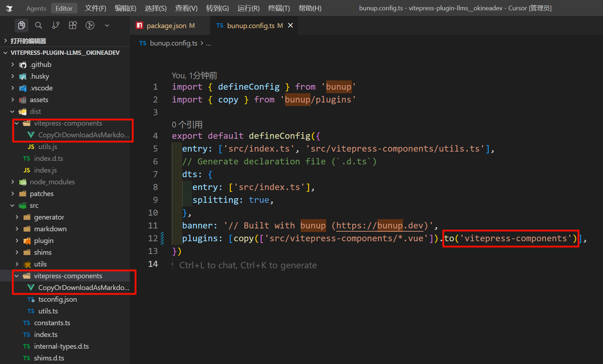The width and height of the screenshot is (603, 364).
Task: Open the Git Graph view icon
Action: (90, 25)
